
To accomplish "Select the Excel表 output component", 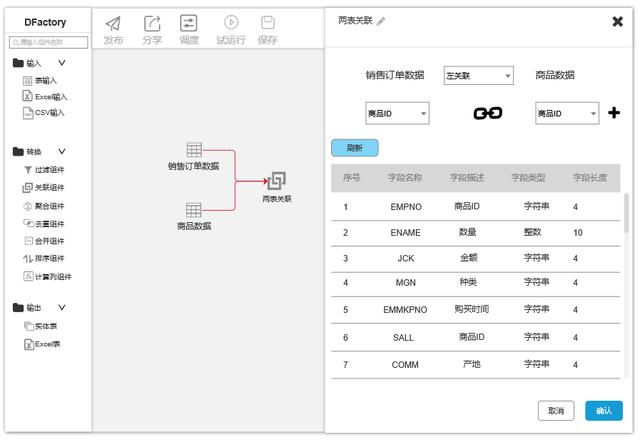I will (x=42, y=344).
